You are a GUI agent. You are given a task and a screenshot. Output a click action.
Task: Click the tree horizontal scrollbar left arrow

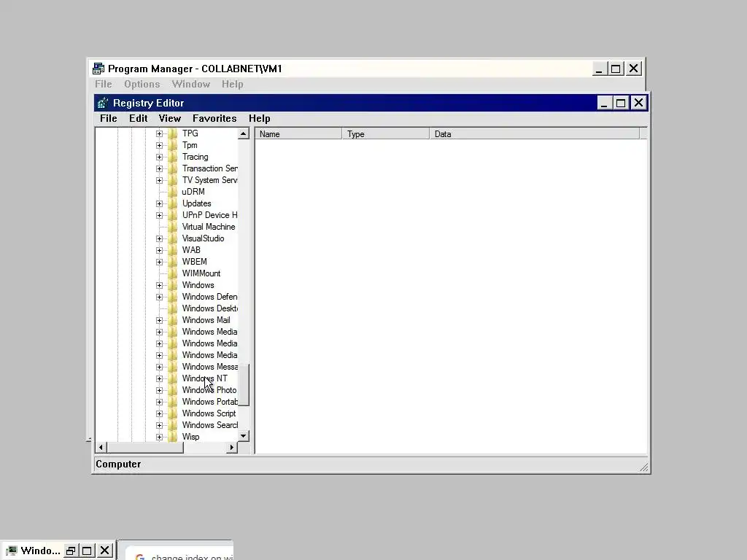coord(101,447)
